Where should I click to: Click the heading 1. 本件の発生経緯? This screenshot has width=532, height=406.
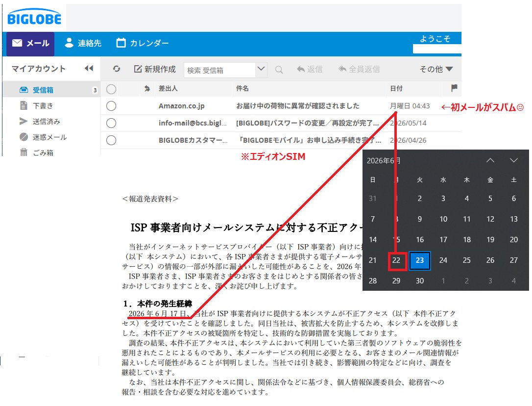point(158,304)
